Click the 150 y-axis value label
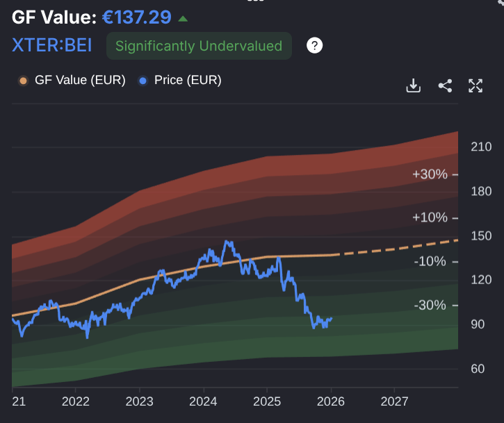 coord(481,235)
